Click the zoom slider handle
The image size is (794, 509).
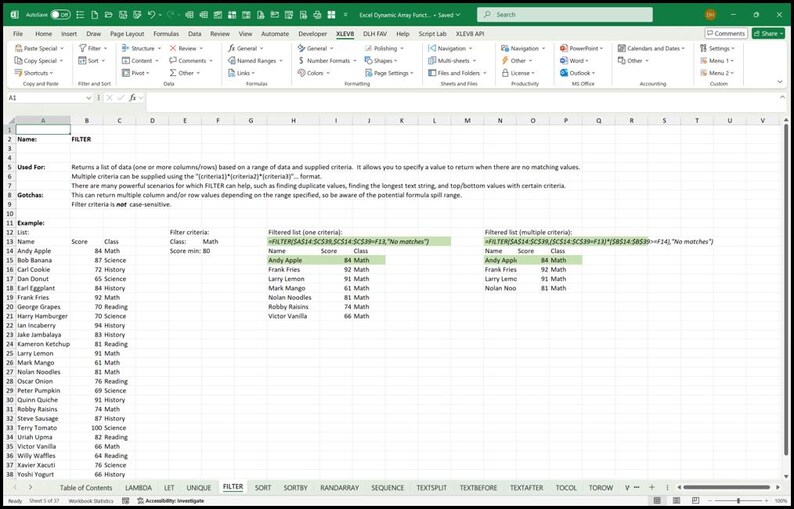coord(738,500)
